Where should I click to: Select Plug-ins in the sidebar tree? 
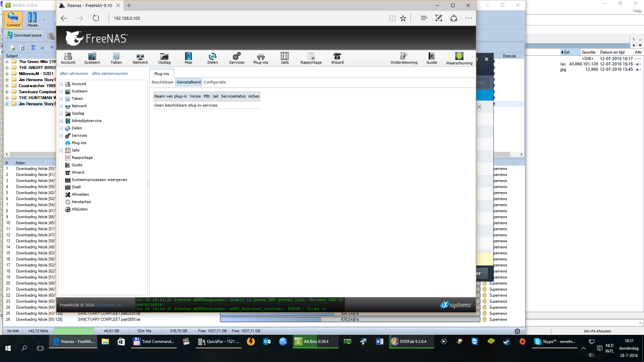coord(79,143)
